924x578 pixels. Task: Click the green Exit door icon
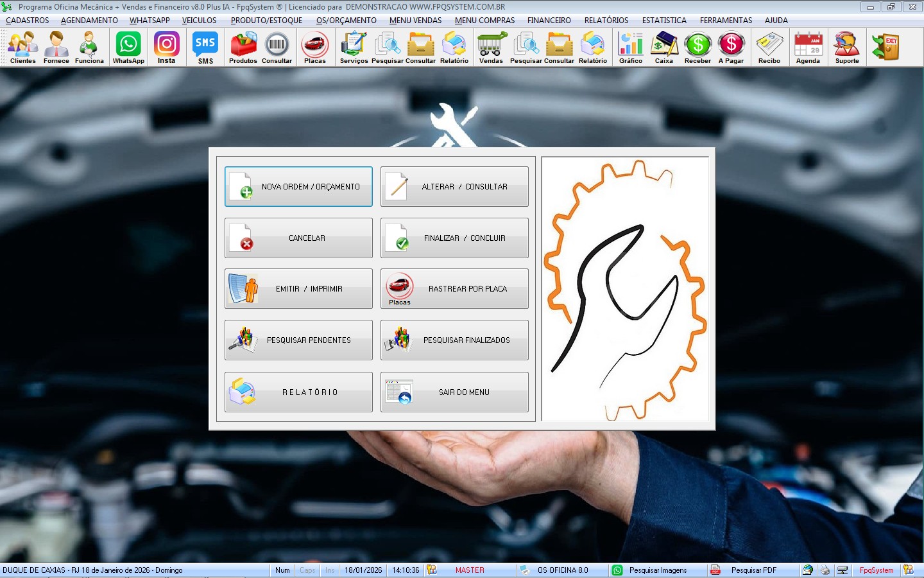(886, 48)
